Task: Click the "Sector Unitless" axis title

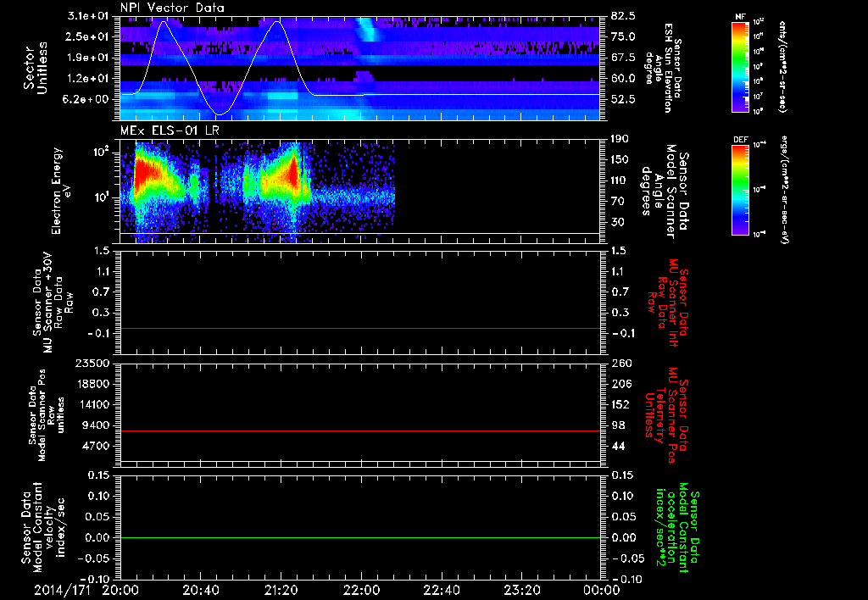Action: [35, 68]
